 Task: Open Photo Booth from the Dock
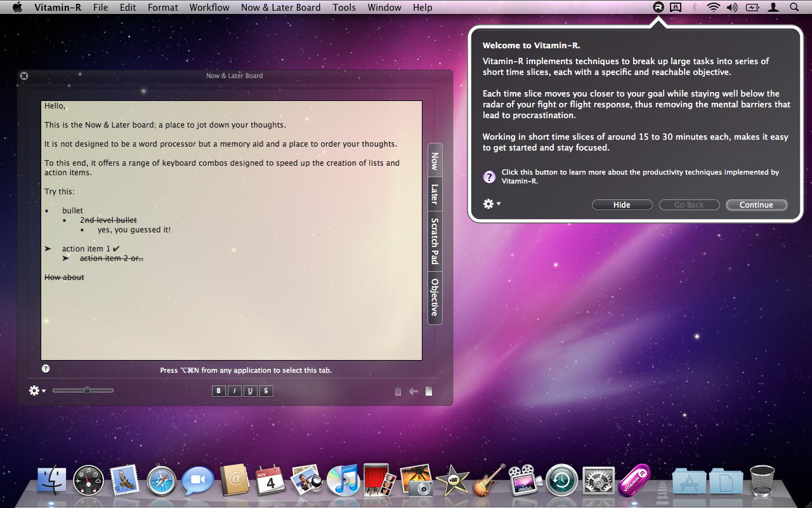[379, 480]
